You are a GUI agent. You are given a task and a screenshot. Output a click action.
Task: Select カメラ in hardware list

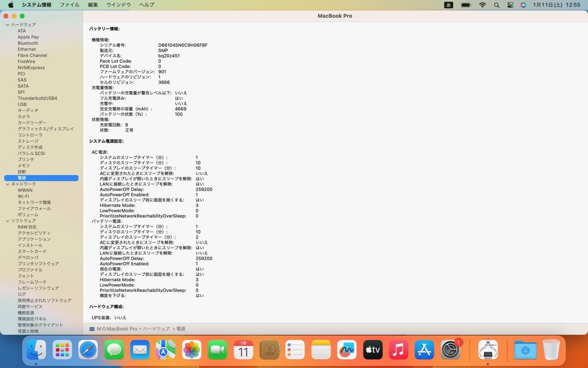pyautogui.click(x=24, y=117)
